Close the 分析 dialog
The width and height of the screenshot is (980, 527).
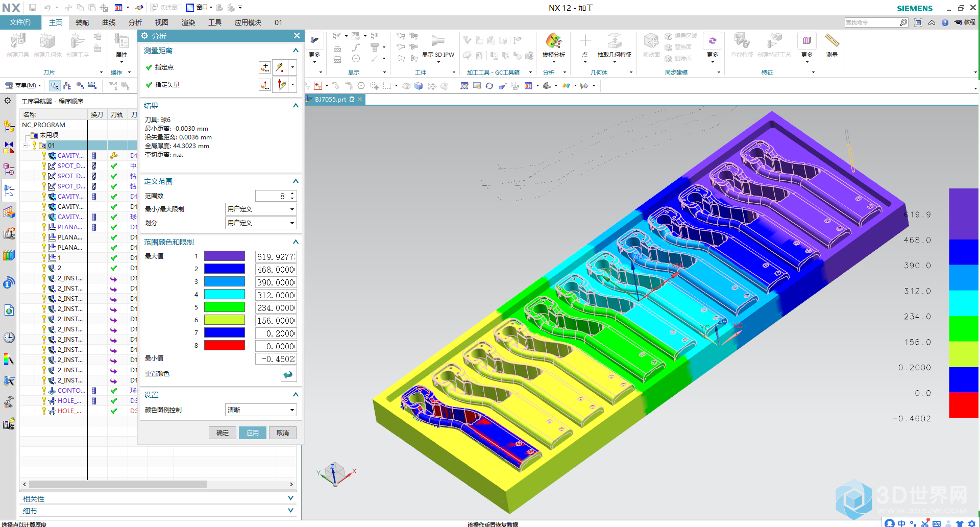297,36
